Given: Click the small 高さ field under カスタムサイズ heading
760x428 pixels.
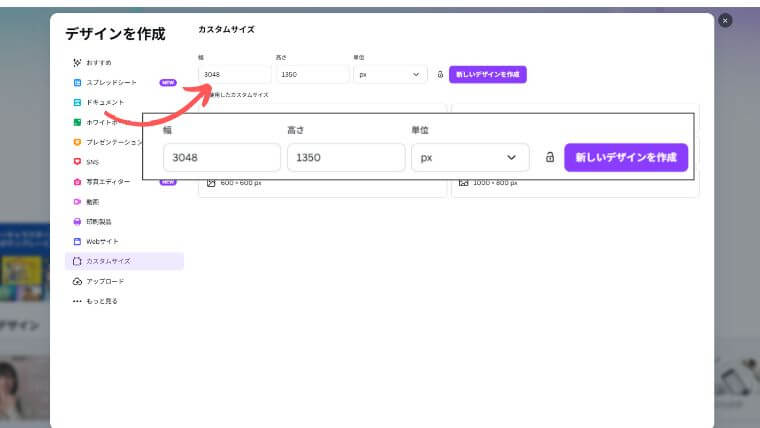Looking at the screenshot, I should [x=313, y=75].
